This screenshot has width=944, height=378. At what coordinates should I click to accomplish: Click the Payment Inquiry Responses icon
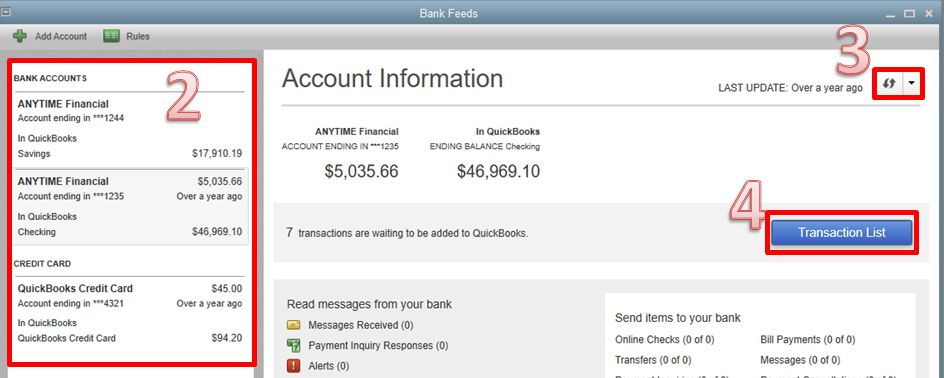294,345
